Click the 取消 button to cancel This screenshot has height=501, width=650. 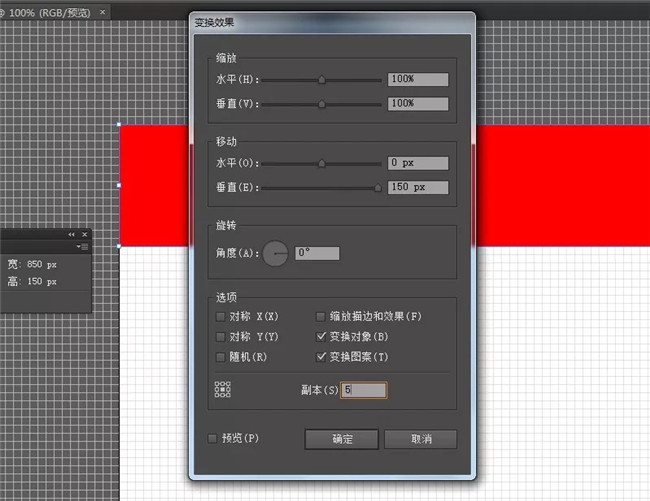(420, 439)
